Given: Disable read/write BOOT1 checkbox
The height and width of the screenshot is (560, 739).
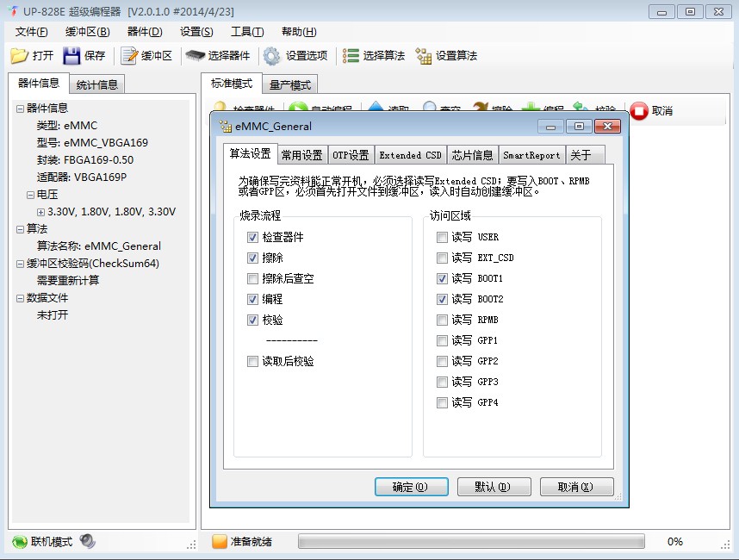Looking at the screenshot, I should click(x=442, y=278).
